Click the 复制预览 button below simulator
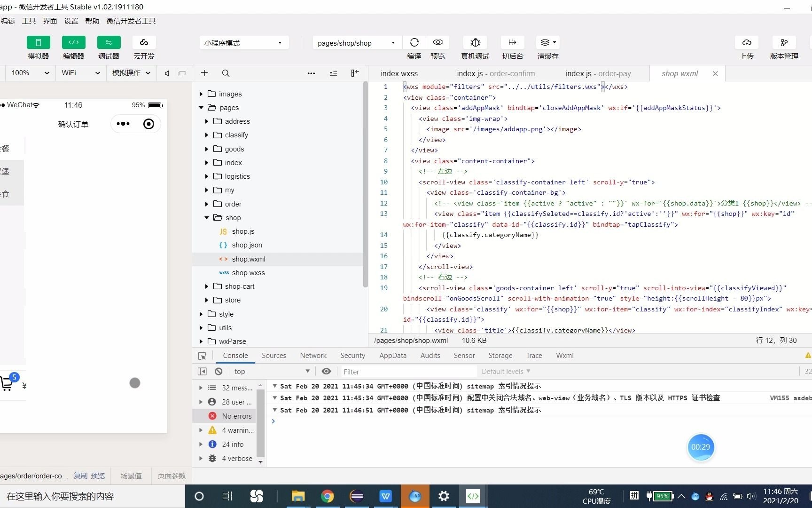 coord(89,476)
